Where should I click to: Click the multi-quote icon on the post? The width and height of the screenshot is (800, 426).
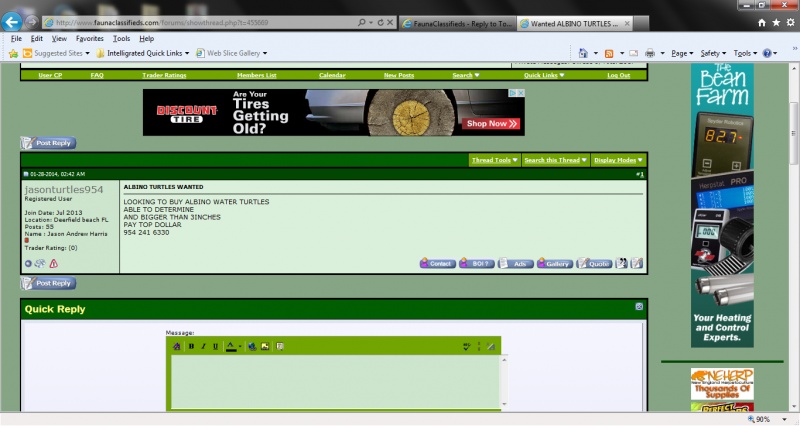(621, 263)
